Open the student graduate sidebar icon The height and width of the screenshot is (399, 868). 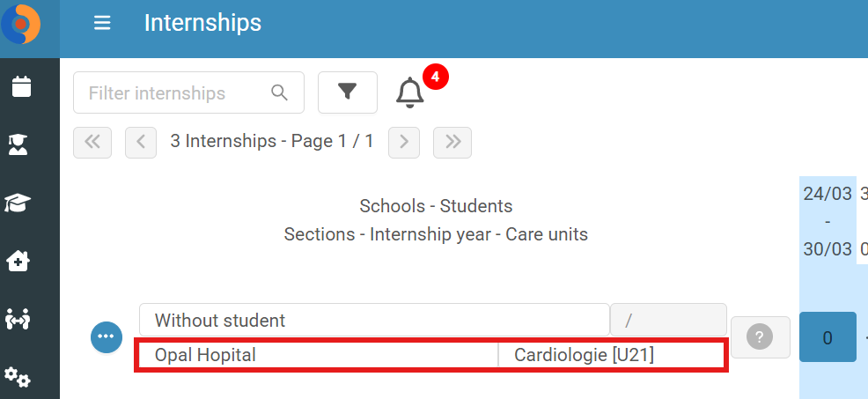[18, 144]
